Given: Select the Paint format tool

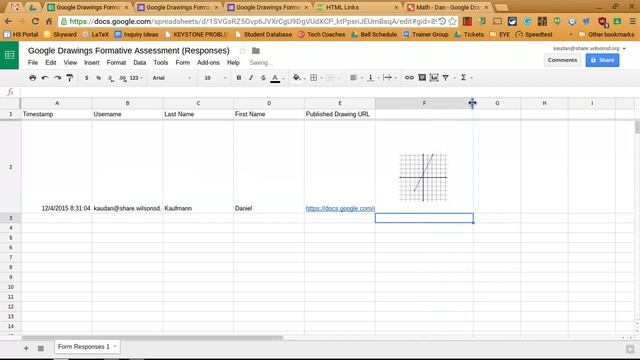Looking at the screenshot, I should [70, 78].
